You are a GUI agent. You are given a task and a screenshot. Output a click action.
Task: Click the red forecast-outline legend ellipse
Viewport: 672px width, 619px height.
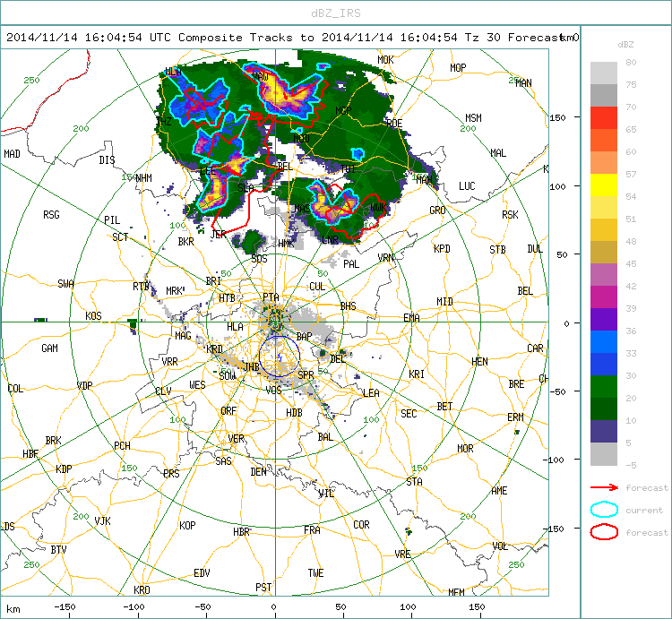click(604, 532)
